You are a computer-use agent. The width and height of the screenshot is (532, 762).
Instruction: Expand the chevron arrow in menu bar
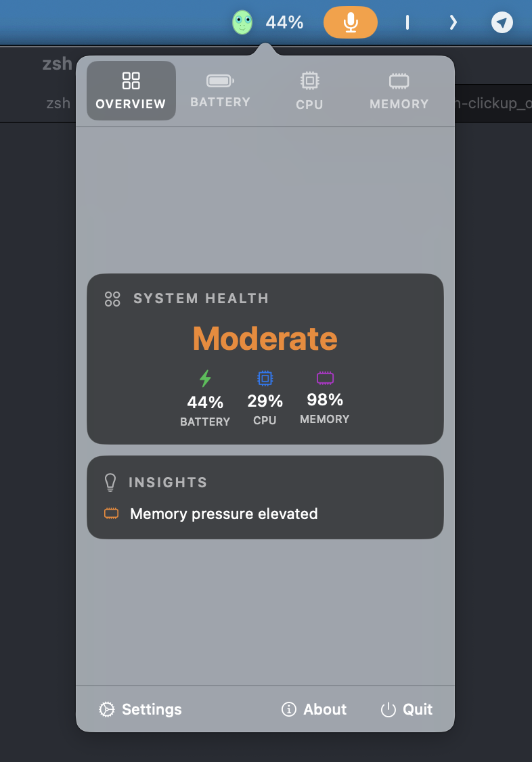(453, 22)
